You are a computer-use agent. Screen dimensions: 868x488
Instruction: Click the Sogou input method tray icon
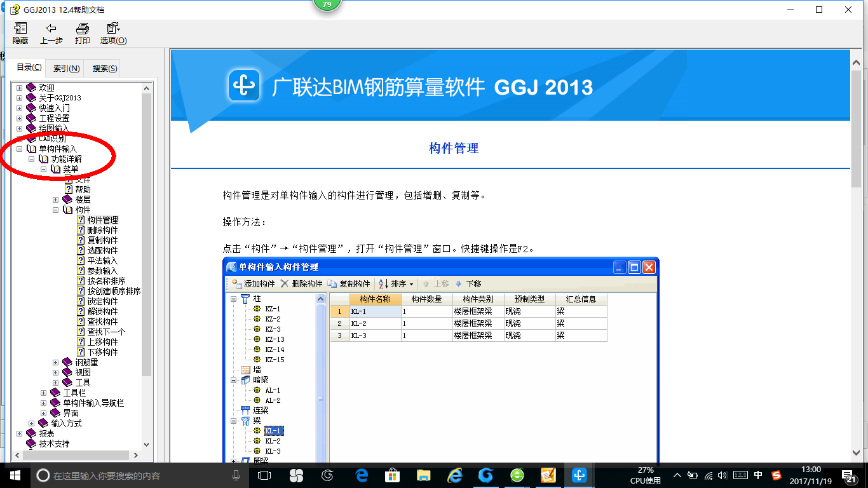[x=776, y=475]
